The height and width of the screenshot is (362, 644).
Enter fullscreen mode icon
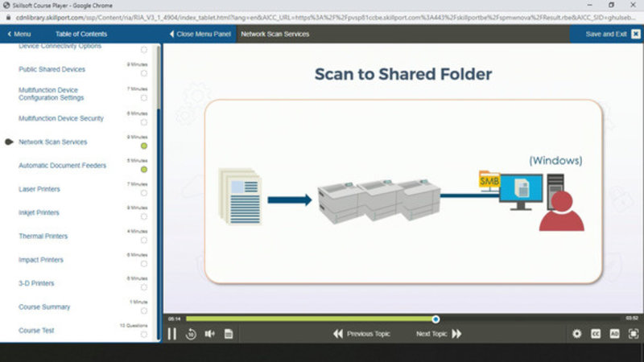[x=634, y=334]
